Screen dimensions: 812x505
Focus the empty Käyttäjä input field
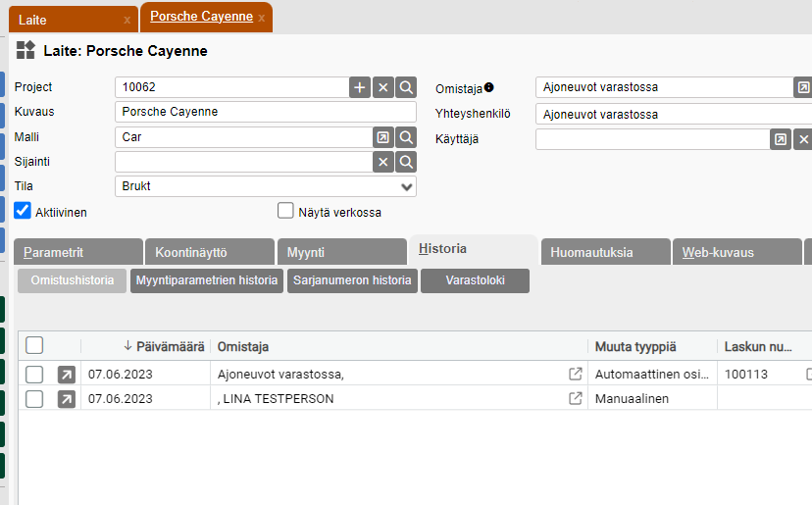(x=652, y=139)
